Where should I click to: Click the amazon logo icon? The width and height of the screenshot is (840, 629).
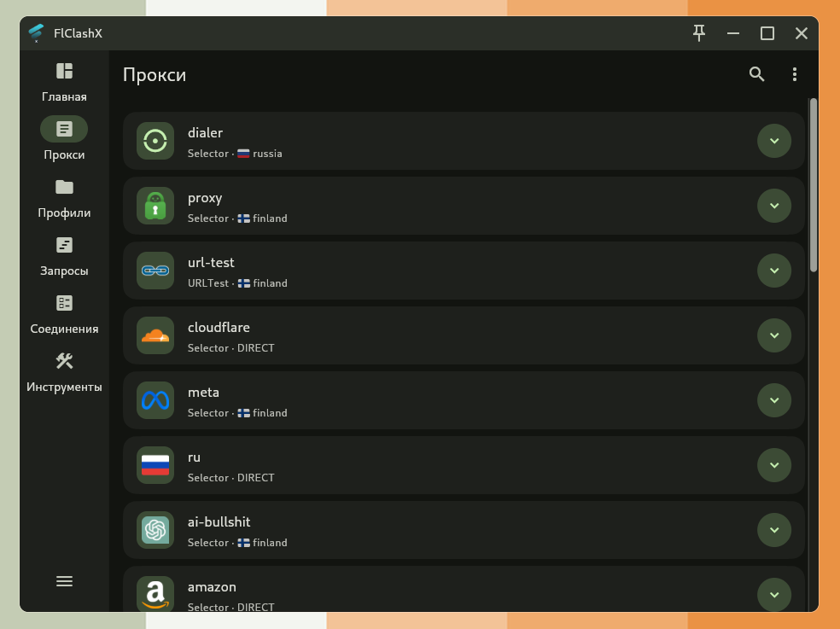(155, 593)
